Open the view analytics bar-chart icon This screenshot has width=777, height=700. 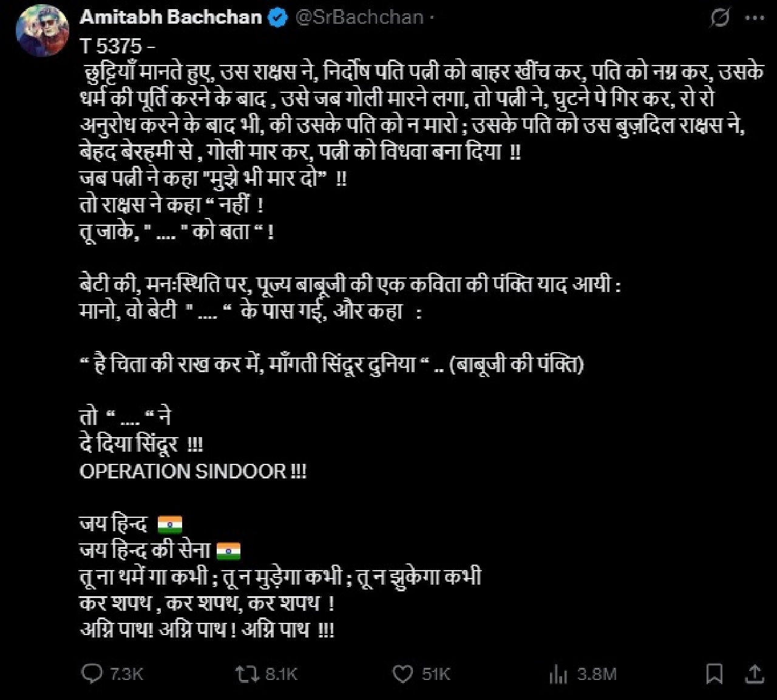[x=558, y=674]
